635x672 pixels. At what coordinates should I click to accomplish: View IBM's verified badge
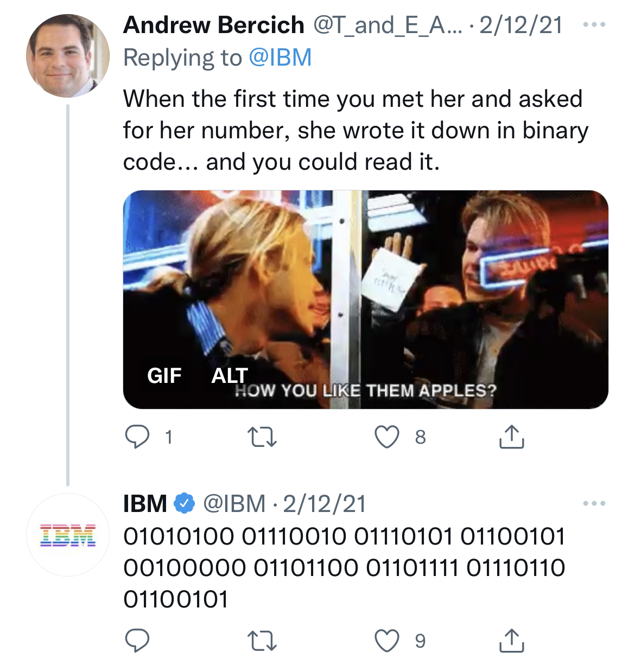click(185, 504)
